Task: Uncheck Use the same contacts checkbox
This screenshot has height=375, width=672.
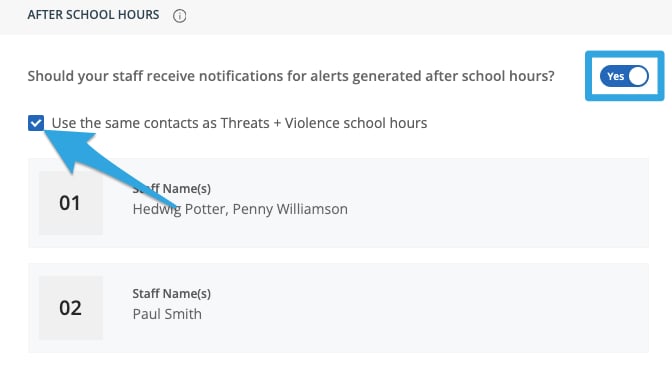Action: point(36,123)
